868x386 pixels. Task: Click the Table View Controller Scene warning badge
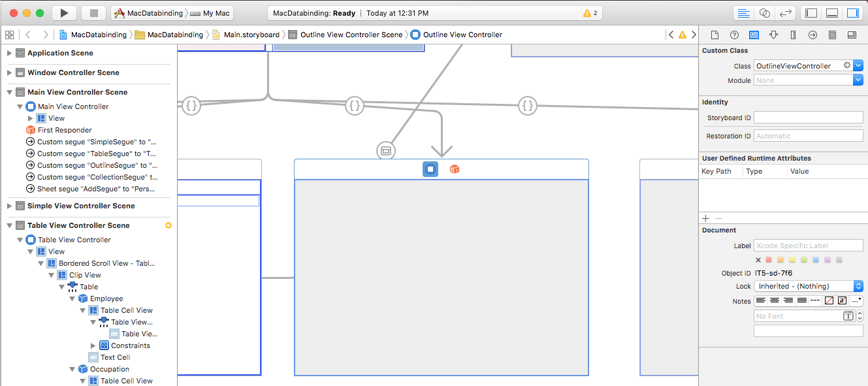tap(169, 225)
